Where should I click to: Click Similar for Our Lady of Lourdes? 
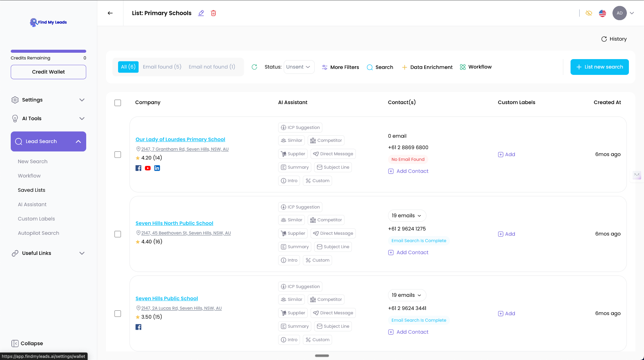tap(291, 140)
